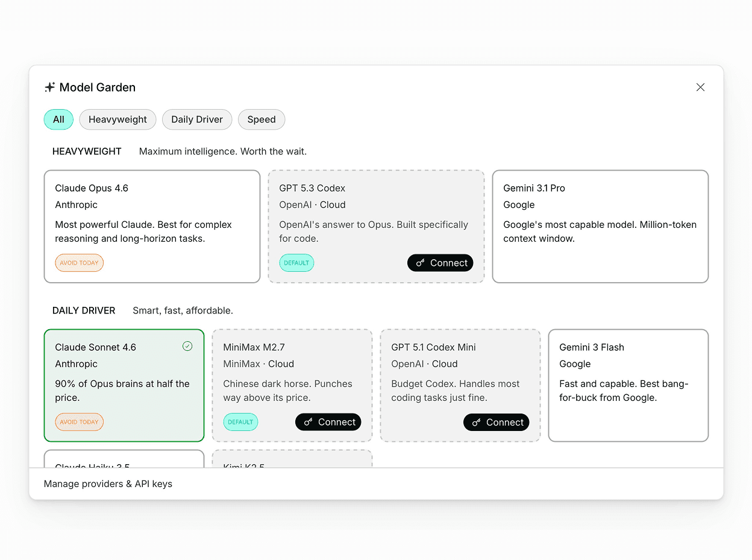Click key icon on GPT 5.3 Codex
Image resolution: width=752 pixels, height=560 pixels.
421,263
